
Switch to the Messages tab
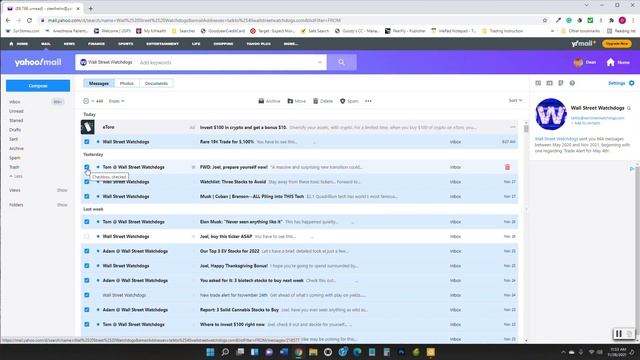(99, 83)
